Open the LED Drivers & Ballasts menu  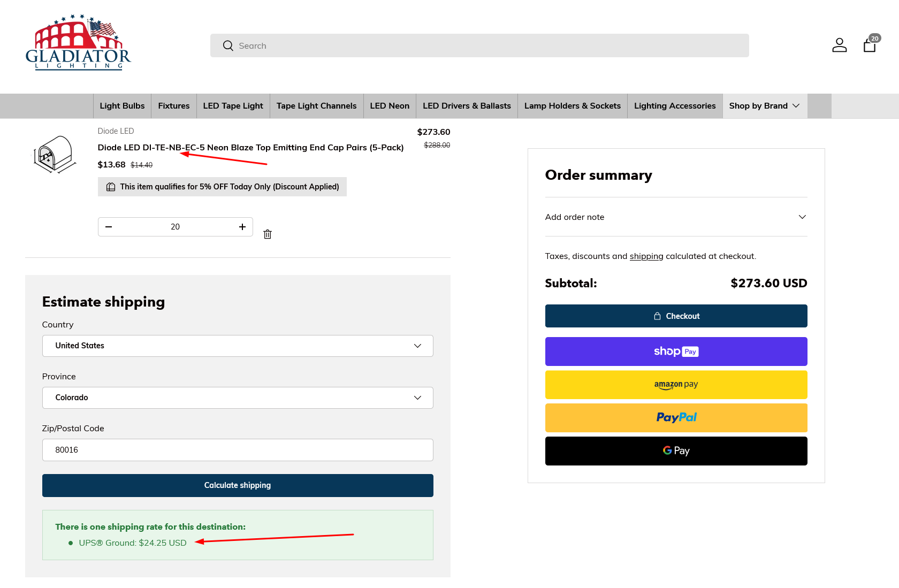pos(467,106)
